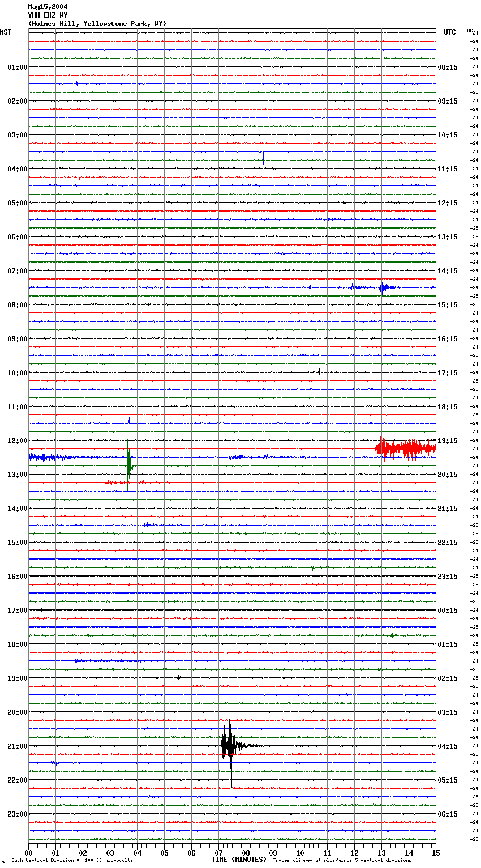Click the "20:00" MST time label

(x=18, y=712)
